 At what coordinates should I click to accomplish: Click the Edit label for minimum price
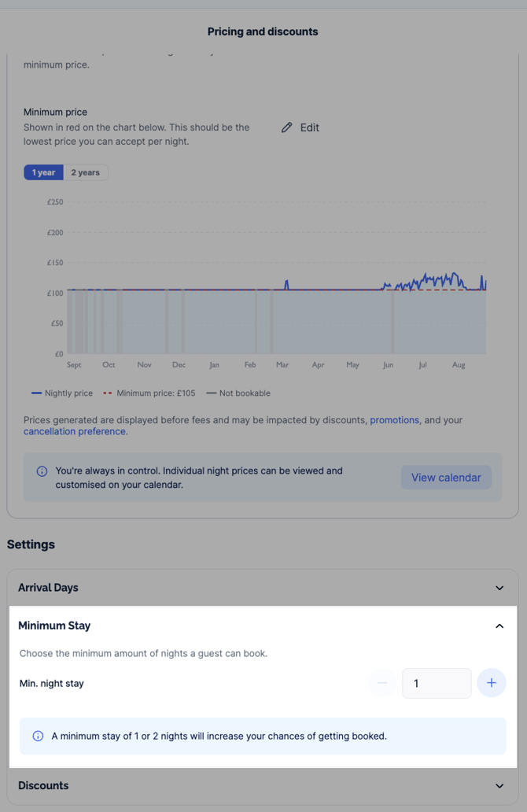310,127
